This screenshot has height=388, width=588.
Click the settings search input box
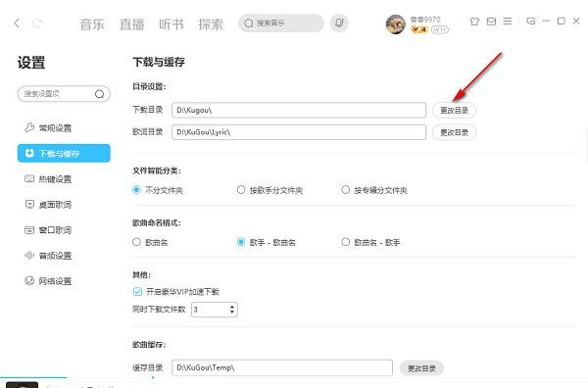point(64,94)
